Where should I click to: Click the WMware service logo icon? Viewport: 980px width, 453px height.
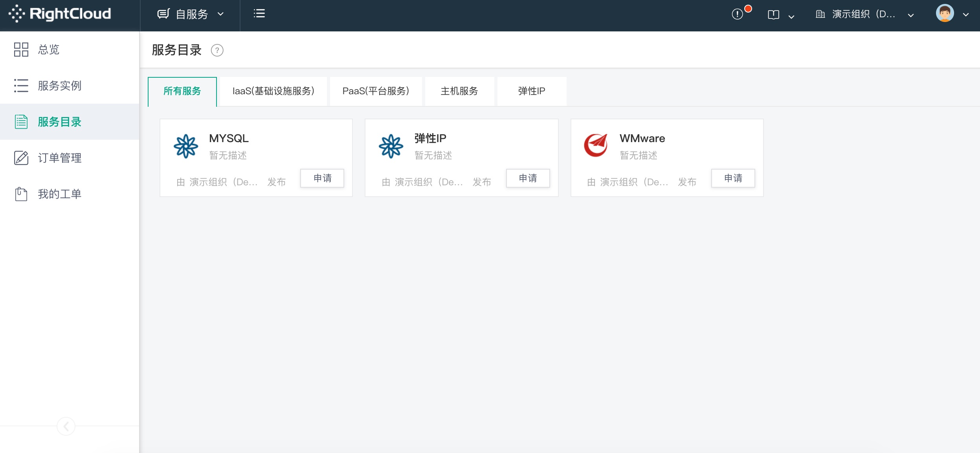(x=597, y=144)
